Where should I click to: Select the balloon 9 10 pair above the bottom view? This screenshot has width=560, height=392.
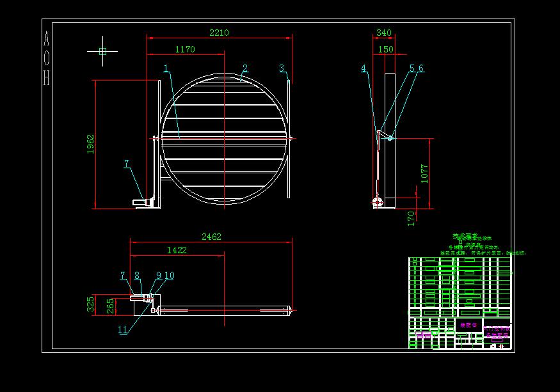[163, 275]
